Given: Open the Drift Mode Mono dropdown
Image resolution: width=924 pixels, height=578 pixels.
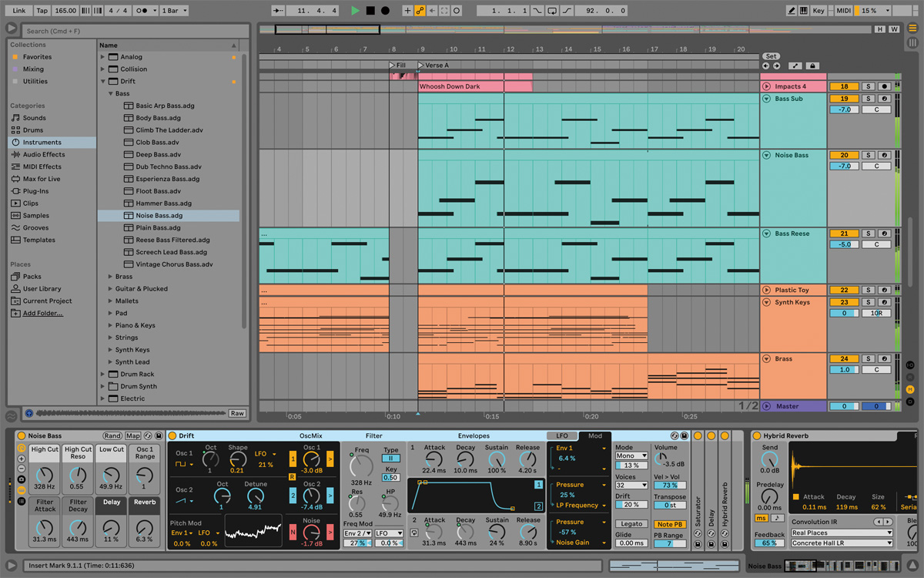Looking at the screenshot, I should [x=631, y=456].
